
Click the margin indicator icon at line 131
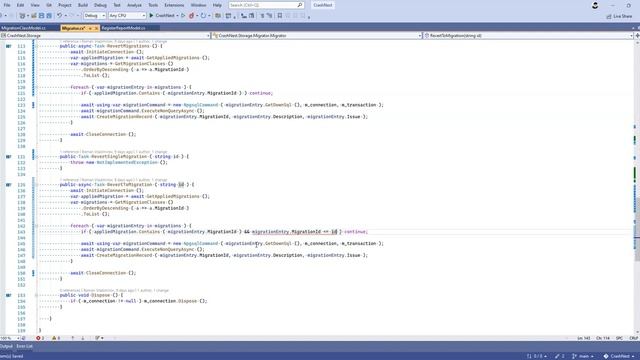tap(8, 157)
